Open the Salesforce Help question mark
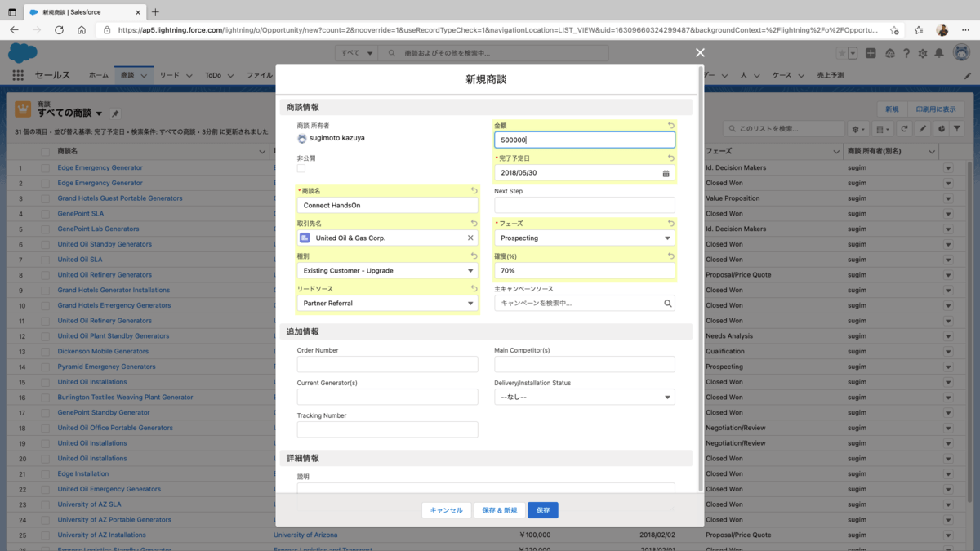The width and height of the screenshot is (980, 551). tap(906, 52)
